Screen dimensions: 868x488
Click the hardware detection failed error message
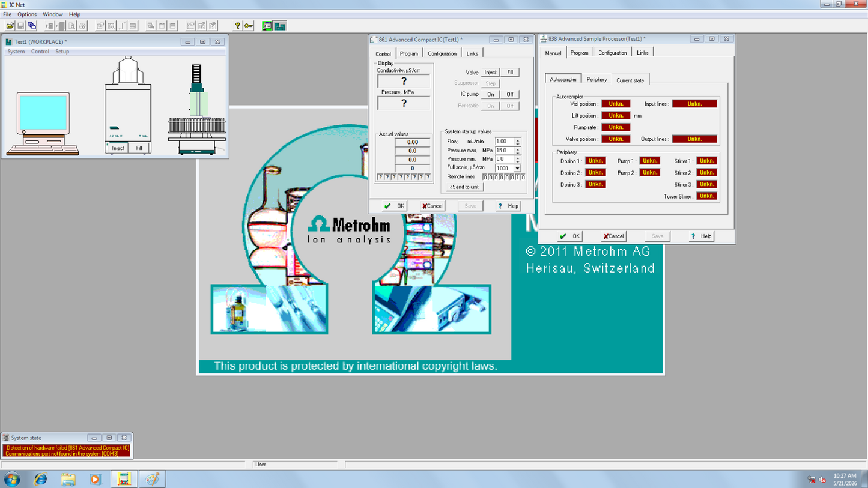67,448
